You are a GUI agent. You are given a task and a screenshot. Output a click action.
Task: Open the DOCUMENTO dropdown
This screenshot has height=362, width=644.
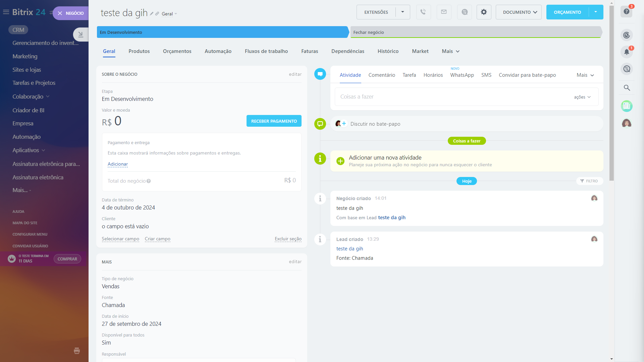(x=519, y=12)
